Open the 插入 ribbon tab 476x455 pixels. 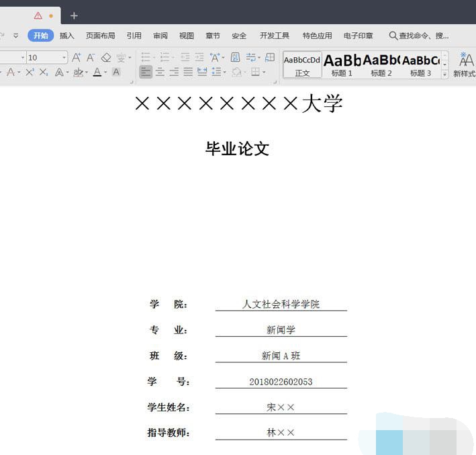click(x=67, y=36)
